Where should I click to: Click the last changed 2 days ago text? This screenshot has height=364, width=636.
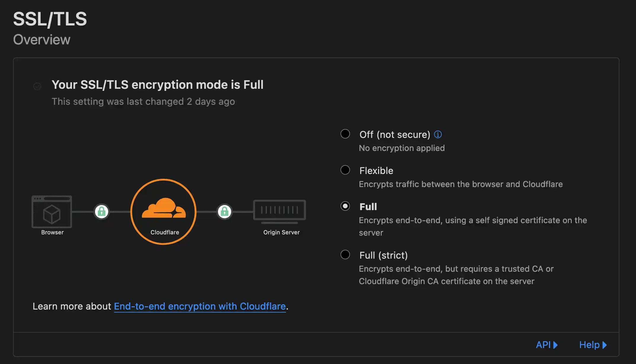143,102
